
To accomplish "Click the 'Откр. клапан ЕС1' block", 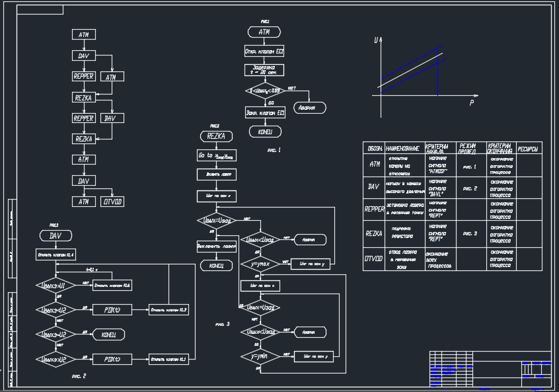I will [264, 52].
